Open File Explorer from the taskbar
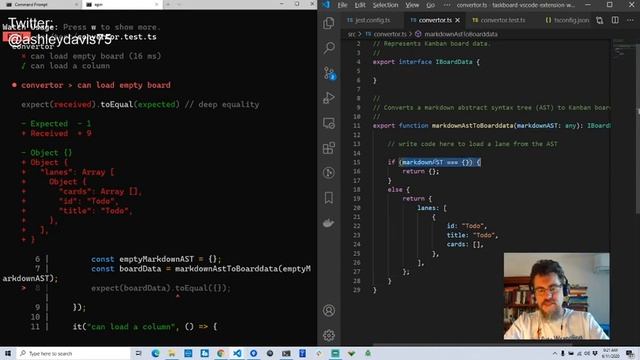Viewport: 640px width, 360px height. coord(172,353)
